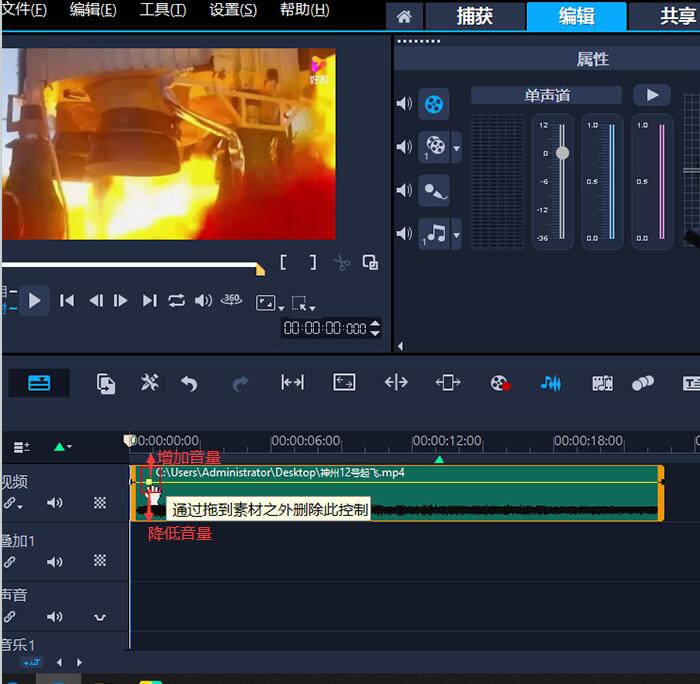700x684 pixels.
Task: Select the video track film reel button
Action: point(434,103)
